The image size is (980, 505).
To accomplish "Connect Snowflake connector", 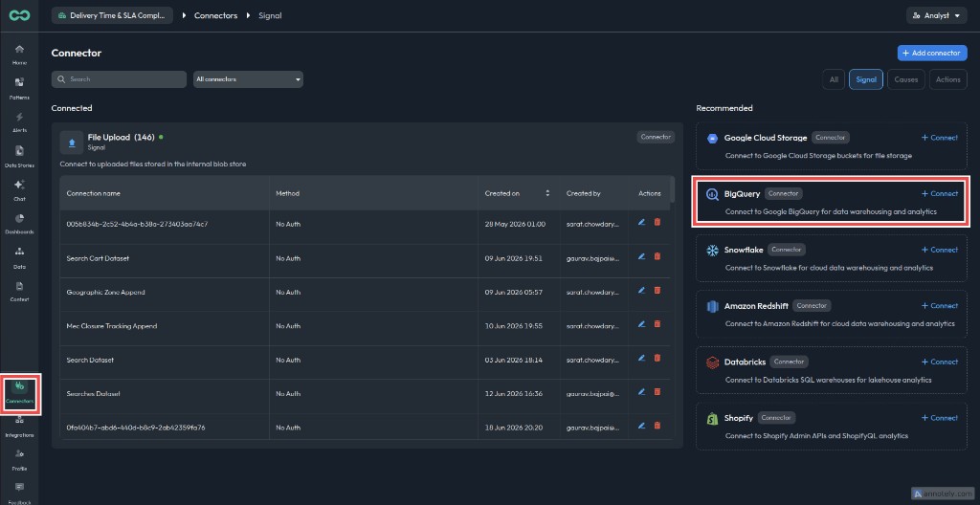I will 940,250.
